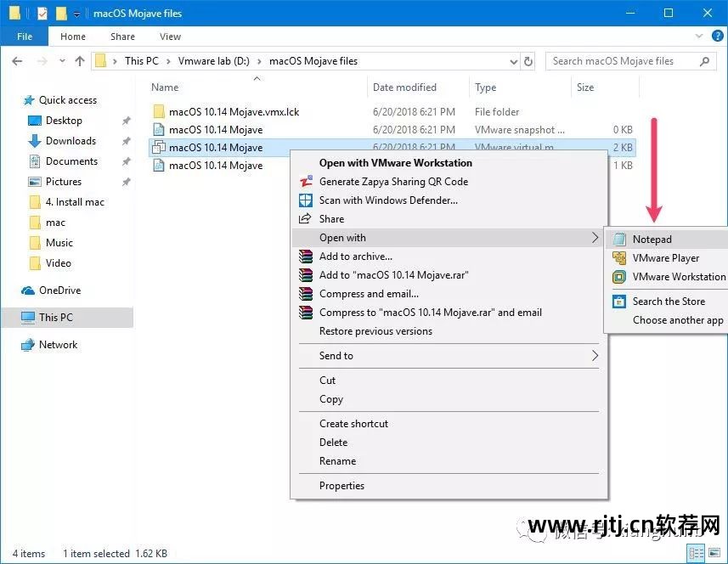The image size is (728, 564).
Task: Unpin Documents using its pin icon
Action: click(x=126, y=161)
